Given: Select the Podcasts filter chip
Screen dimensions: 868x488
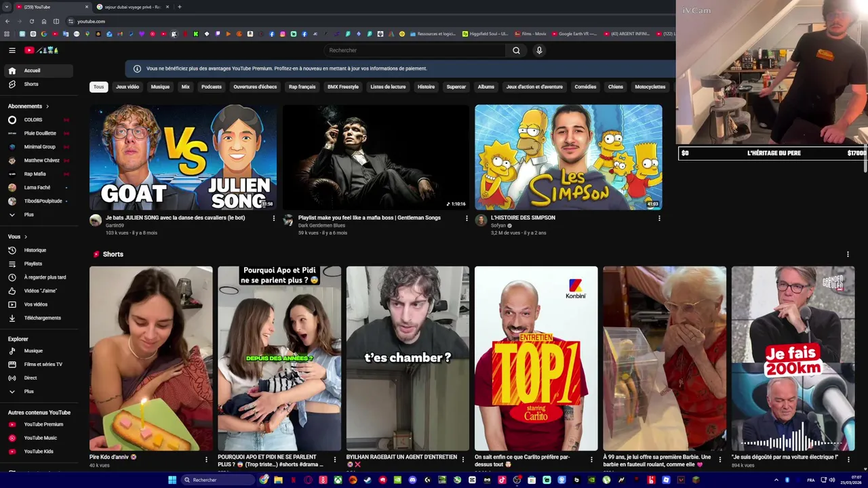Looking at the screenshot, I should (212, 87).
